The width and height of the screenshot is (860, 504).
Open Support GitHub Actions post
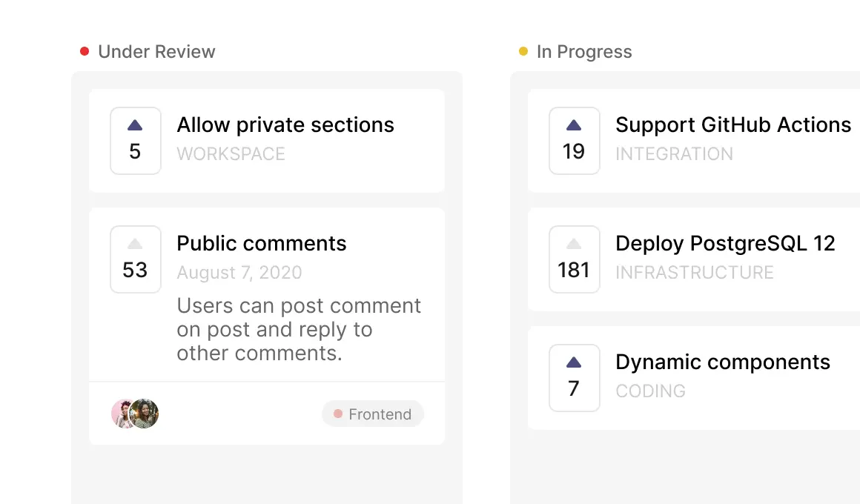tap(732, 125)
